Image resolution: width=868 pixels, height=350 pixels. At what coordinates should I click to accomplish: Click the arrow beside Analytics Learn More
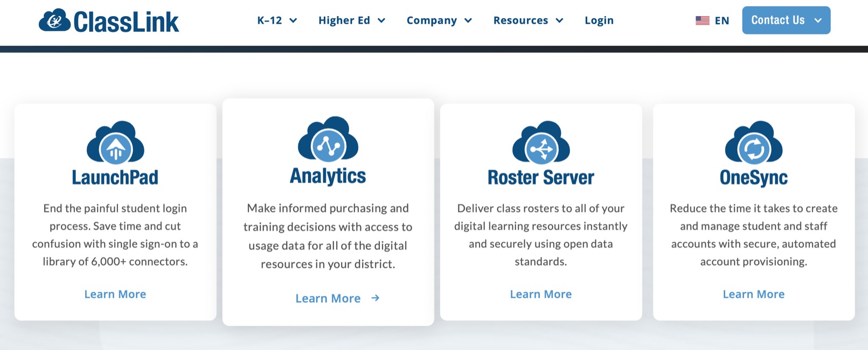click(376, 298)
